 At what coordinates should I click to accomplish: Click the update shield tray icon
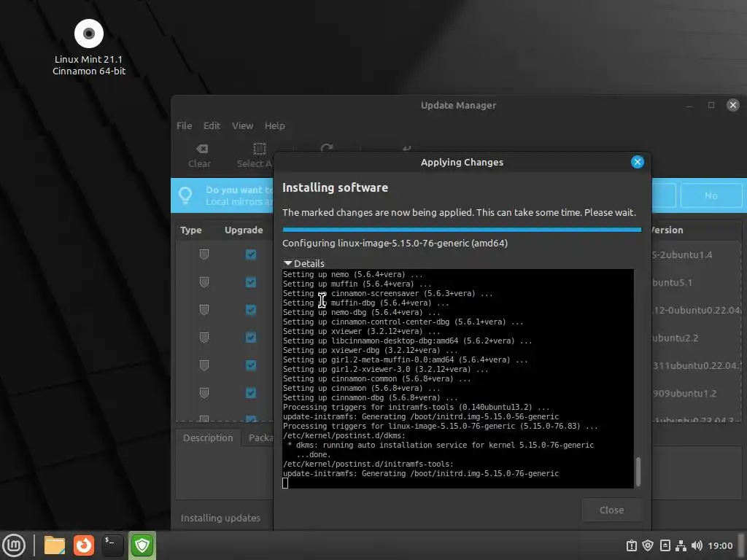648,545
